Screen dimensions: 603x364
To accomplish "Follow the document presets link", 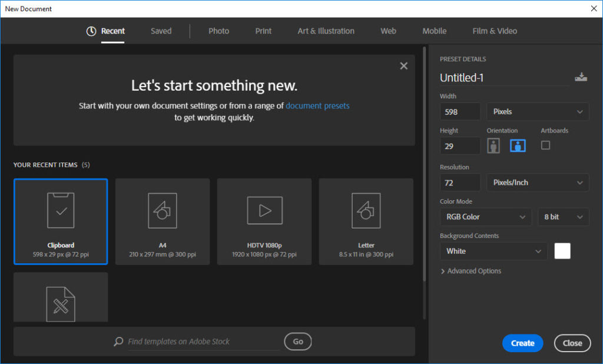I will coord(317,106).
